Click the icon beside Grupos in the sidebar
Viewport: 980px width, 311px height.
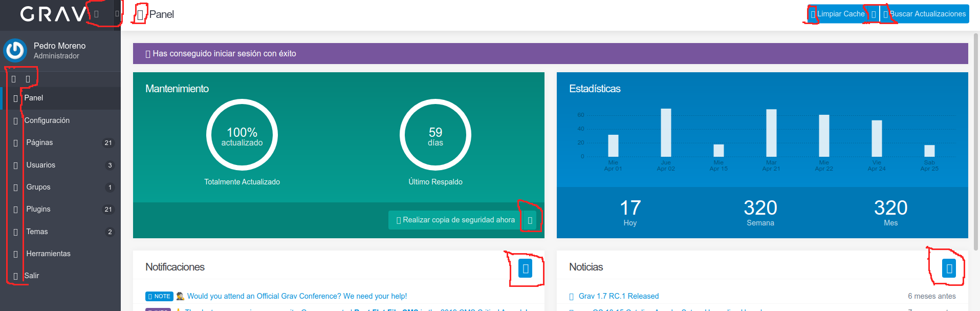click(x=15, y=188)
